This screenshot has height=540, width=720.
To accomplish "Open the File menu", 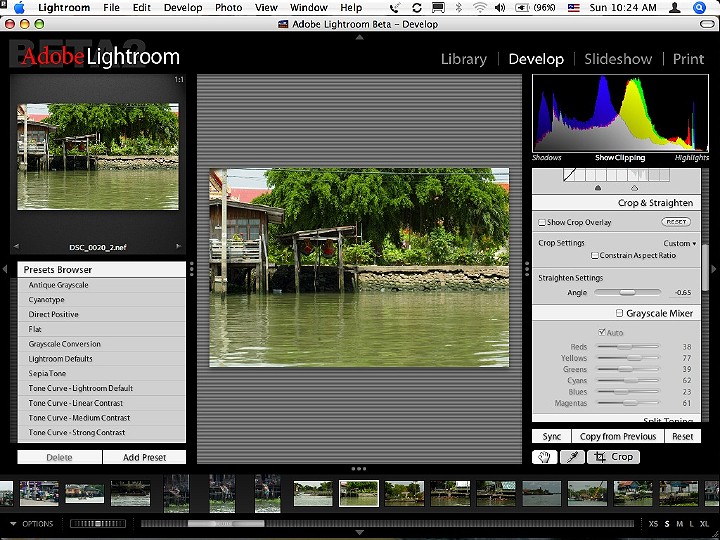I will pyautogui.click(x=111, y=7).
